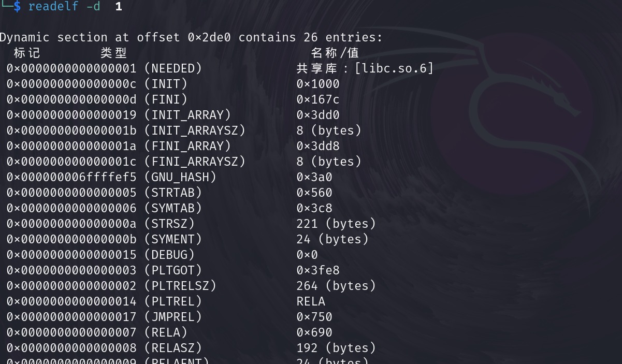Viewport: 622px width, 364px height.
Task: Click the Dynamic section header line
Action: [x=191, y=37]
